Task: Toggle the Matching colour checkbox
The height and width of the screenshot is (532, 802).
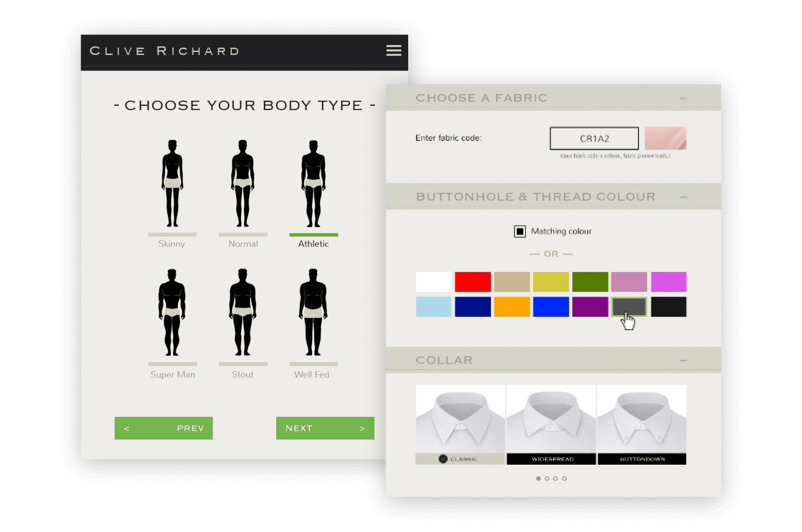Action: pos(520,231)
